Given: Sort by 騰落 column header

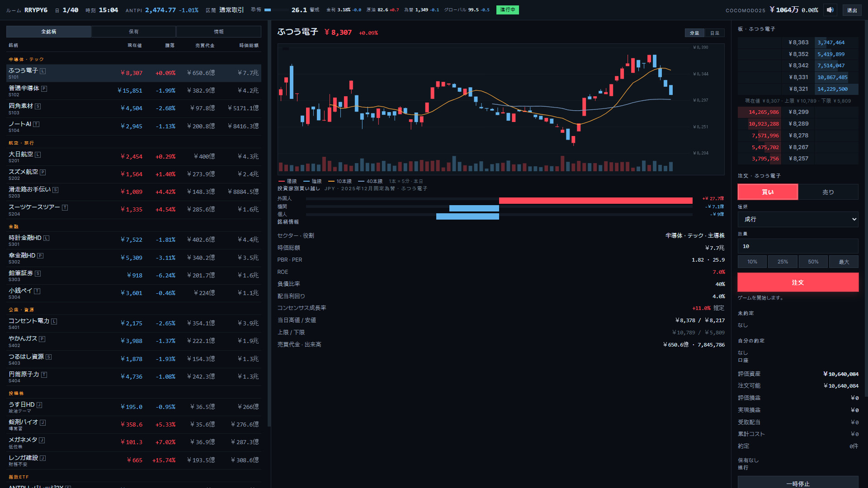Looking at the screenshot, I should point(170,45).
